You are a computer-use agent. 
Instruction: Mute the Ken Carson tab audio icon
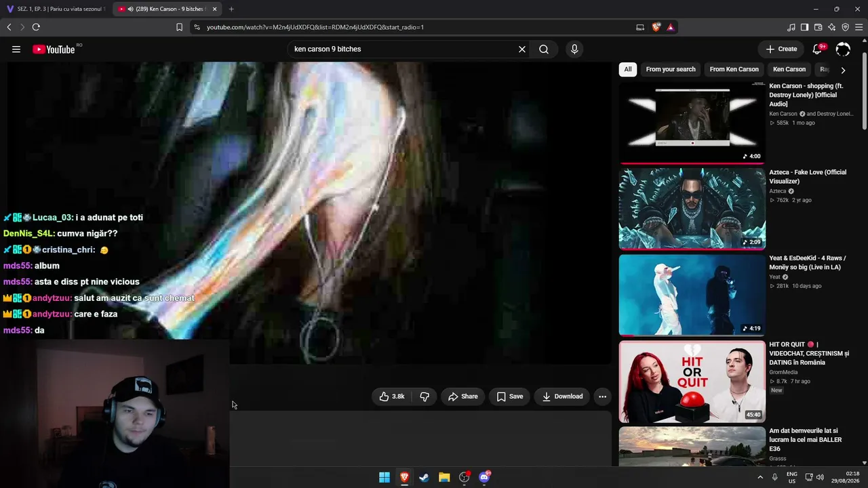pyautogui.click(x=130, y=9)
